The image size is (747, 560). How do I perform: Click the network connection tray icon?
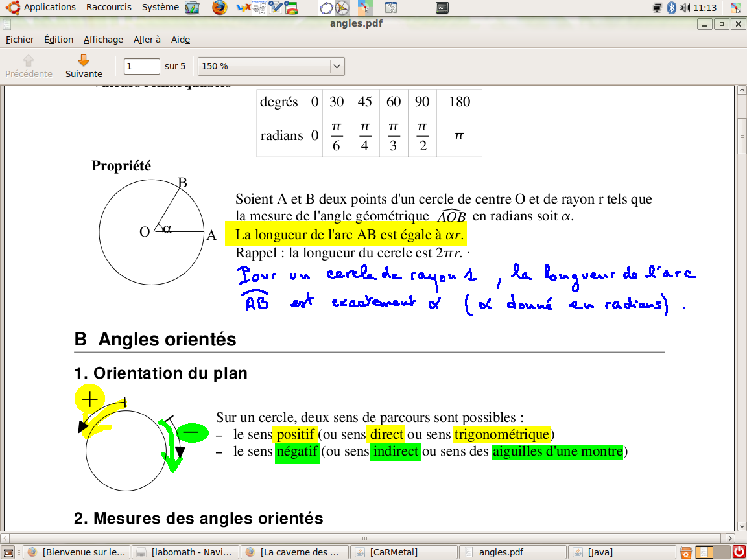pyautogui.click(x=658, y=8)
